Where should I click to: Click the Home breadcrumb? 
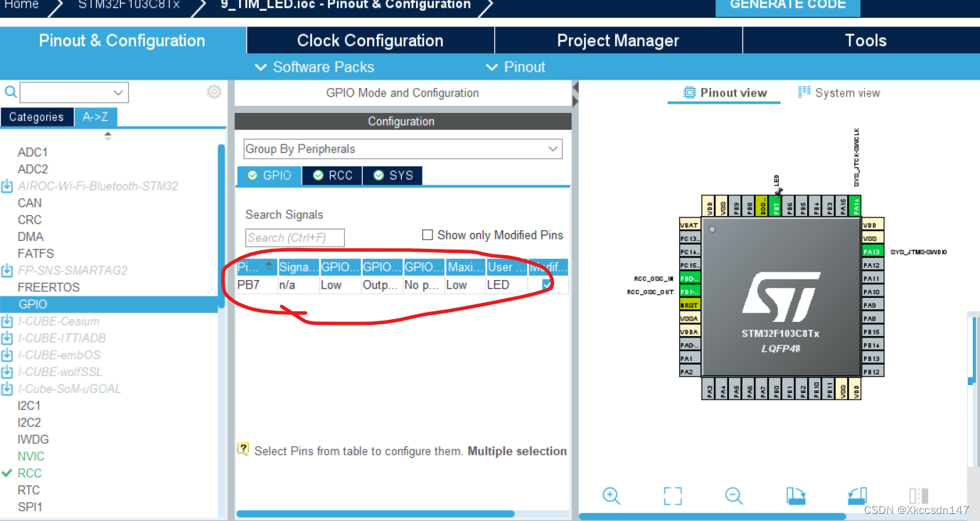point(22,5)
